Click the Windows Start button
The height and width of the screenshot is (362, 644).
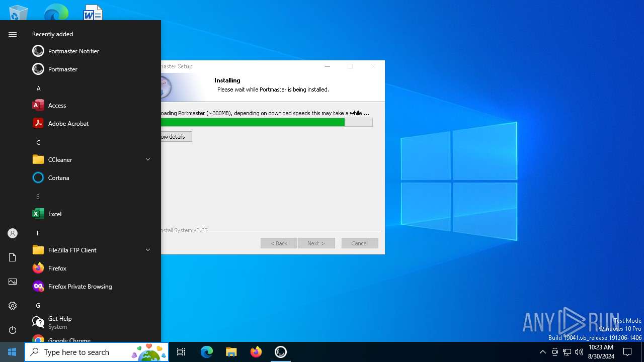point(12,352)
